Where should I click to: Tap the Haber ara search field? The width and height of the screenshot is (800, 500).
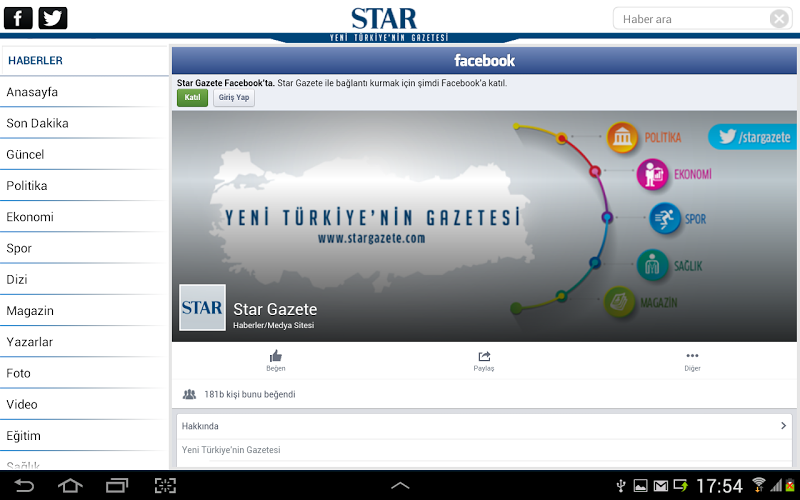tap(703, 19)
